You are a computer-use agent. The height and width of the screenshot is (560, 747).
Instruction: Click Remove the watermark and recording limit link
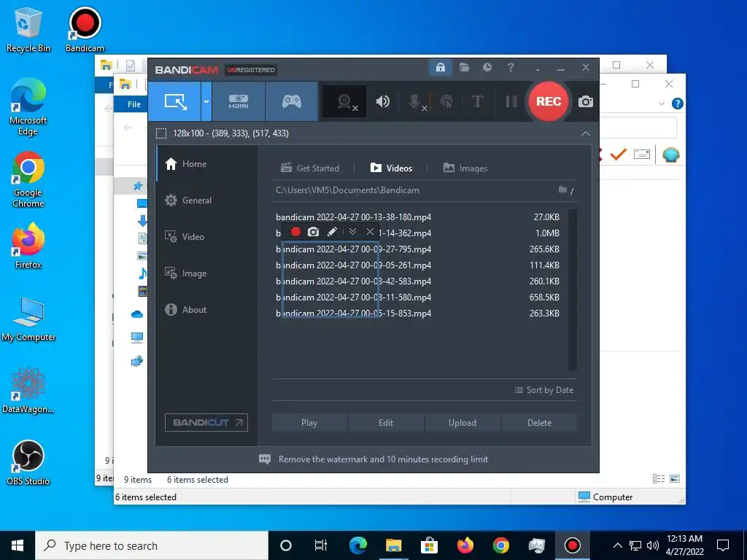[384, 459]
